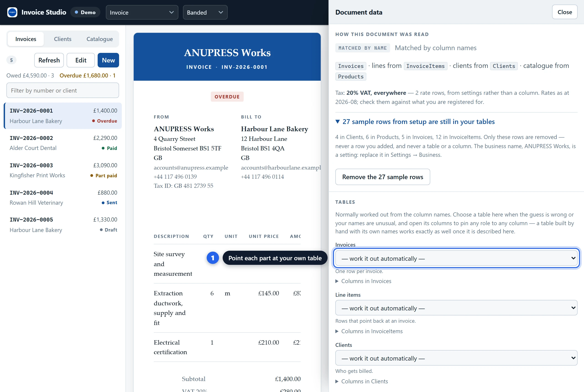
Task: Click the Sent status of INV-2026-0004
Action: pyautogui.click(x=109, y=203)
